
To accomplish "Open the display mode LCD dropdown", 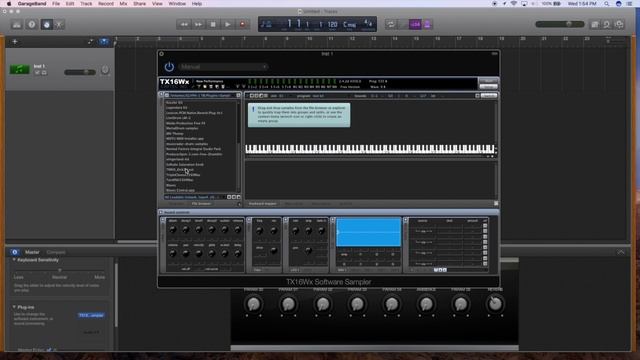I will point(266,24).
